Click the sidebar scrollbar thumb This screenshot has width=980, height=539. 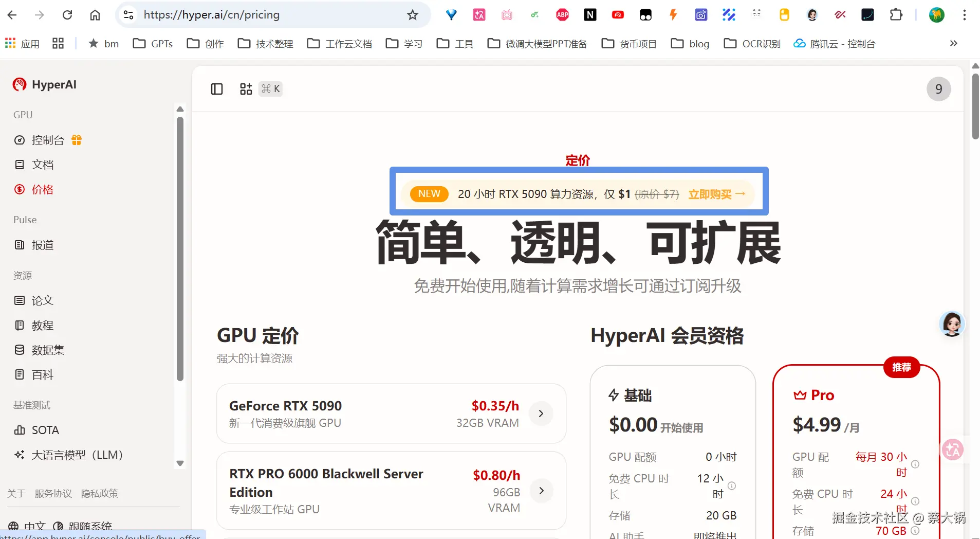point(180,248)
